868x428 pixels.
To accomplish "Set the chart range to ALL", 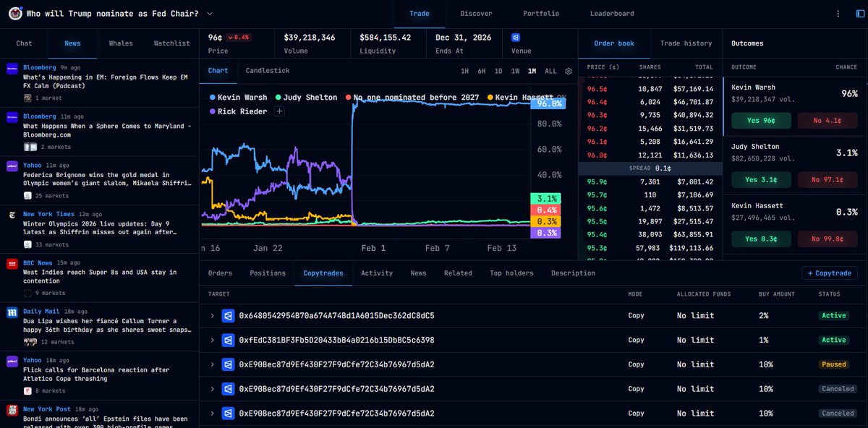I will [551, 71].
